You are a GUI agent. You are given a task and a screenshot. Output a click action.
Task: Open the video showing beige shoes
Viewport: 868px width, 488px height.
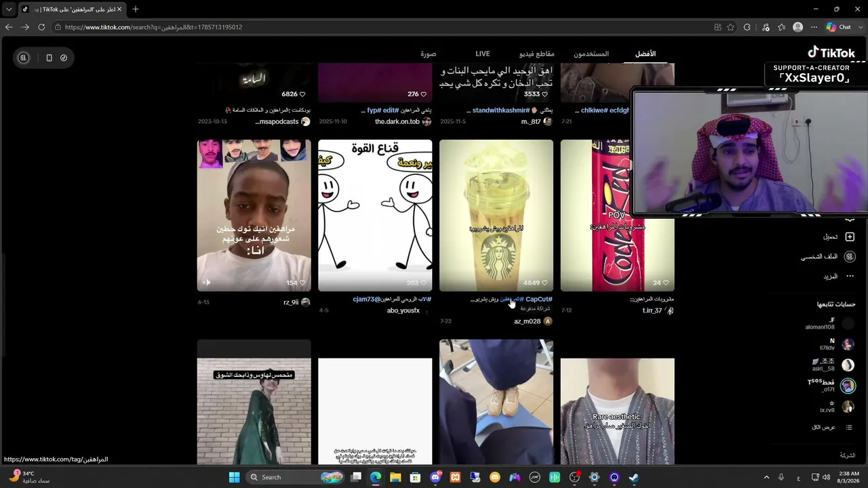click(496, 402)
